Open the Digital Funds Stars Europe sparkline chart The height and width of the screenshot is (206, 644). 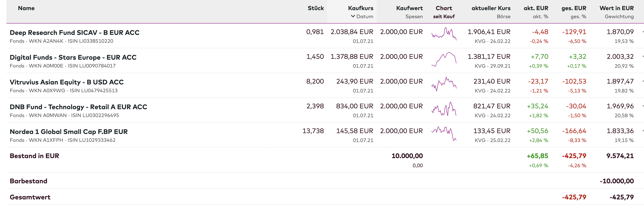[444, 59]
